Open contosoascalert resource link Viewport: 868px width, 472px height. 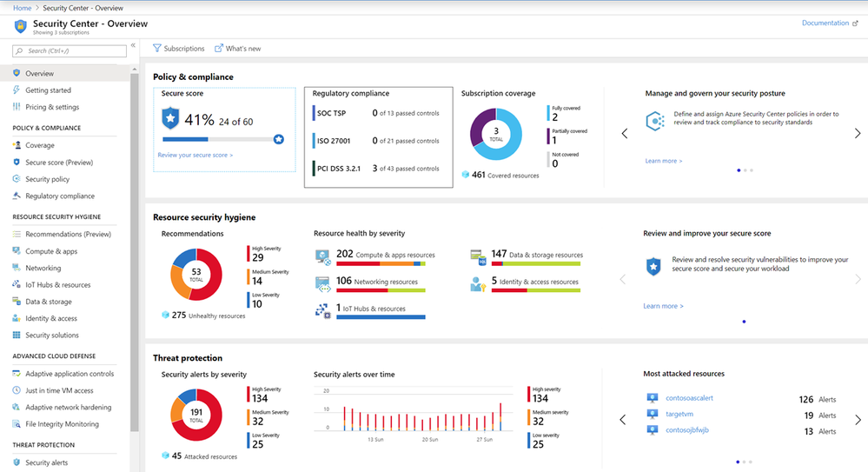(689, 398)
